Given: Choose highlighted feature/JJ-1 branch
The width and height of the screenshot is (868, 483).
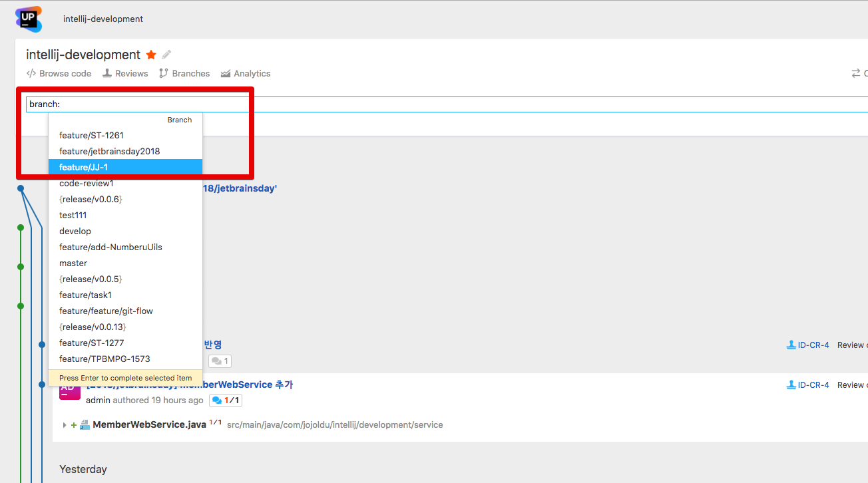Looking at the screenshot, I should (125, 167).
